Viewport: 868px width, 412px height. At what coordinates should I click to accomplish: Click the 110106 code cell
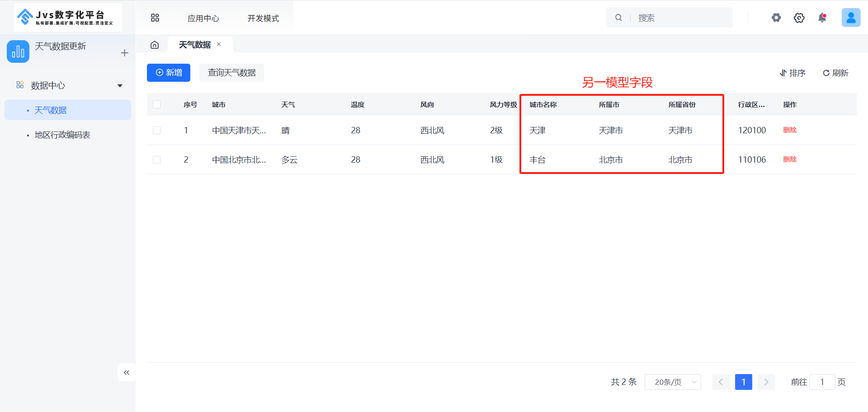pos(752,159)
